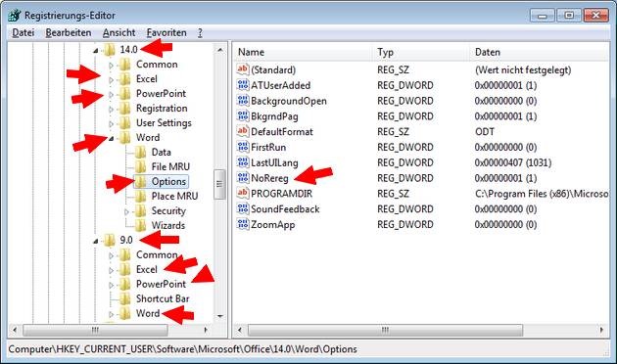Open the ? help menu
The height and width of the screenshot is (364, 617).
click(x=200, y=32)
